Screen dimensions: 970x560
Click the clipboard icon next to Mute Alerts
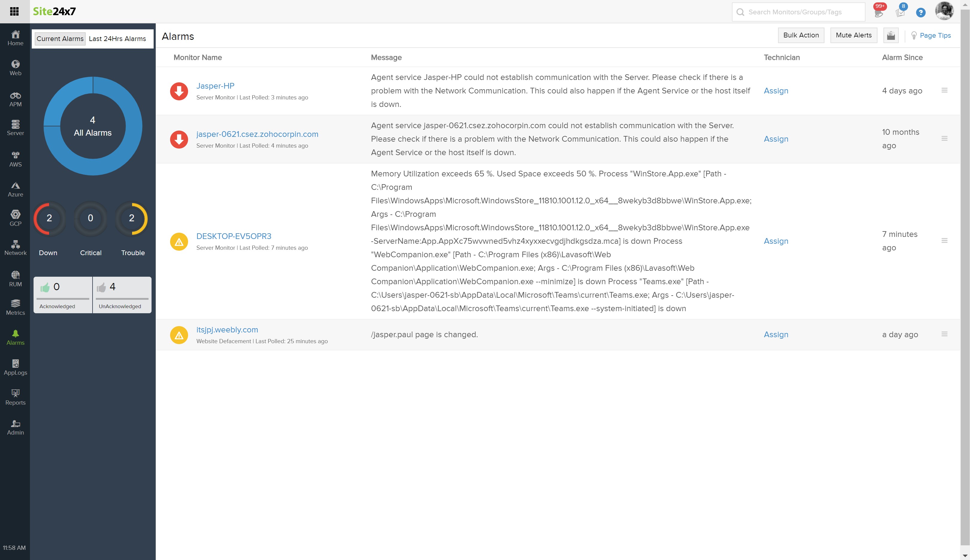891,35
